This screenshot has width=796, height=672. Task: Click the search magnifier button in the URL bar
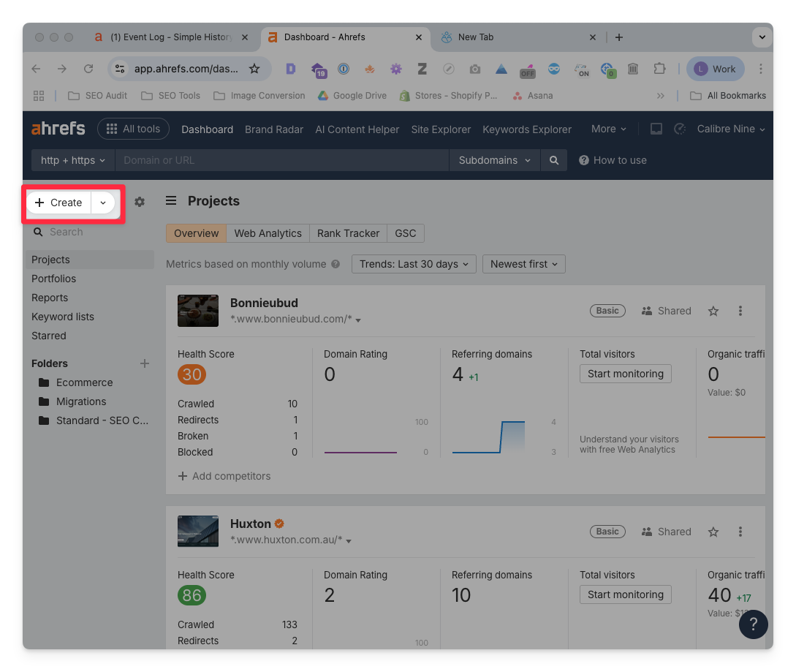point(554,160)
